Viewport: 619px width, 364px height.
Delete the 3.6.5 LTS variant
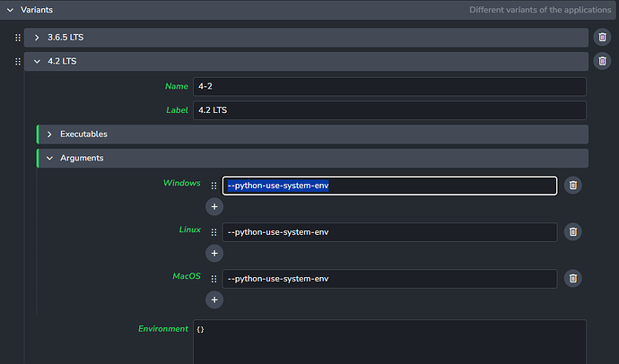(603, 38)
